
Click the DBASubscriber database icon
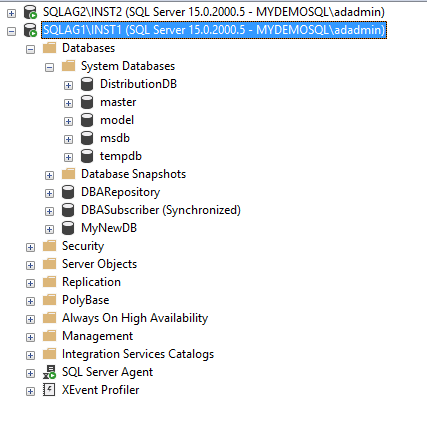[x=68, y=210]
